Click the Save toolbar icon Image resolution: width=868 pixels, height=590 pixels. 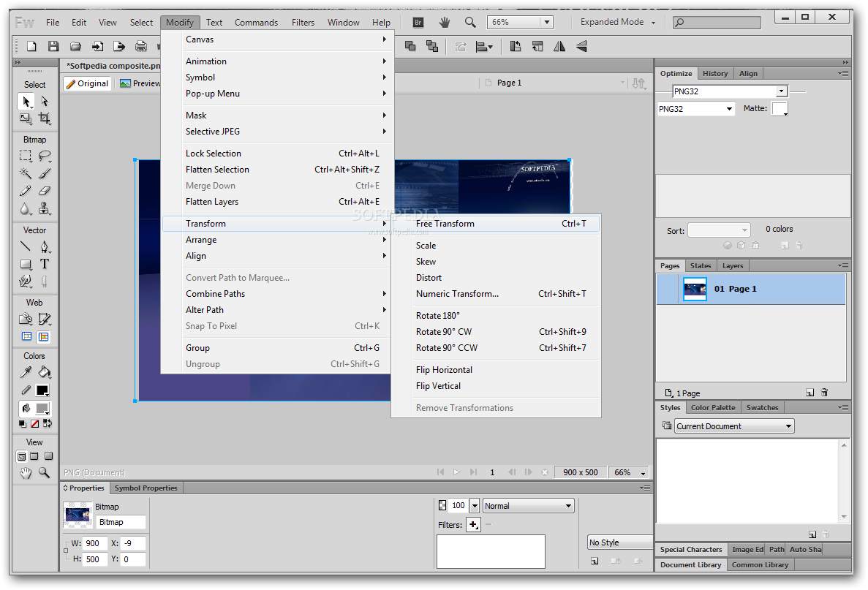point(53,47)
